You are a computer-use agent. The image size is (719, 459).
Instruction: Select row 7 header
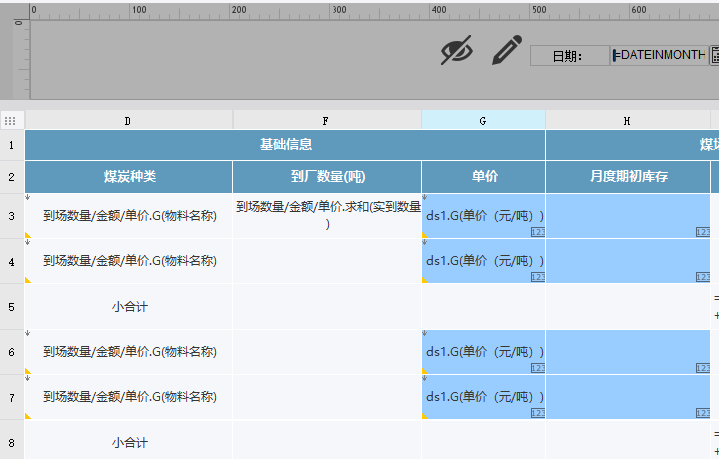coord(12,397)
